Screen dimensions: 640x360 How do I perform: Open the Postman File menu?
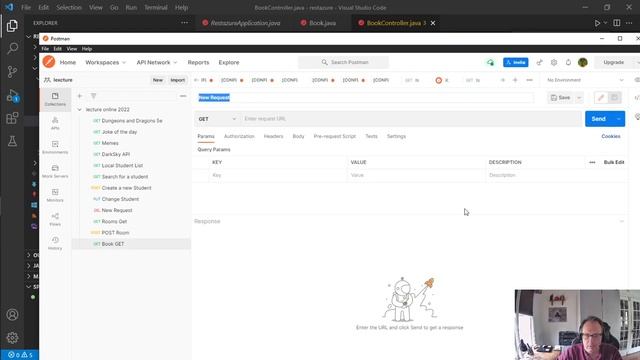tap(45, 49)
